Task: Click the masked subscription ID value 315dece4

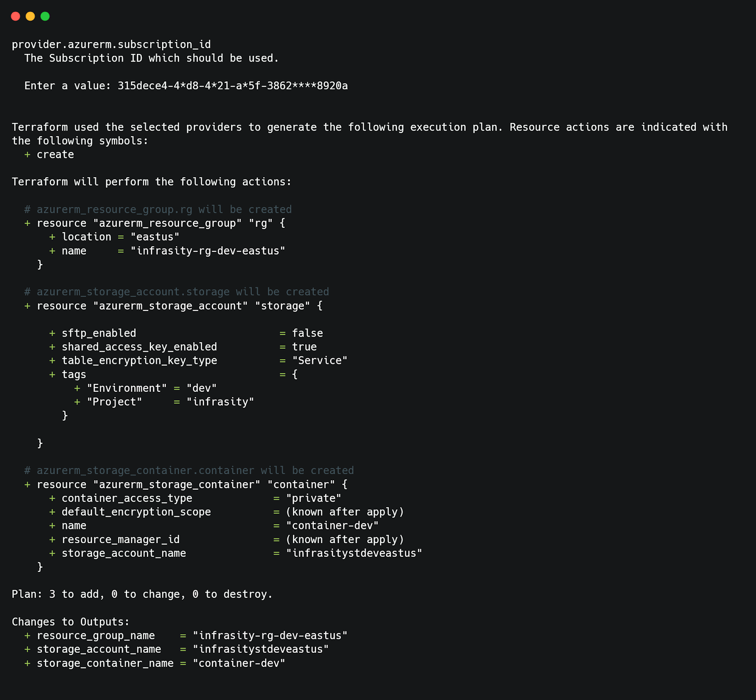Action: 233,86
